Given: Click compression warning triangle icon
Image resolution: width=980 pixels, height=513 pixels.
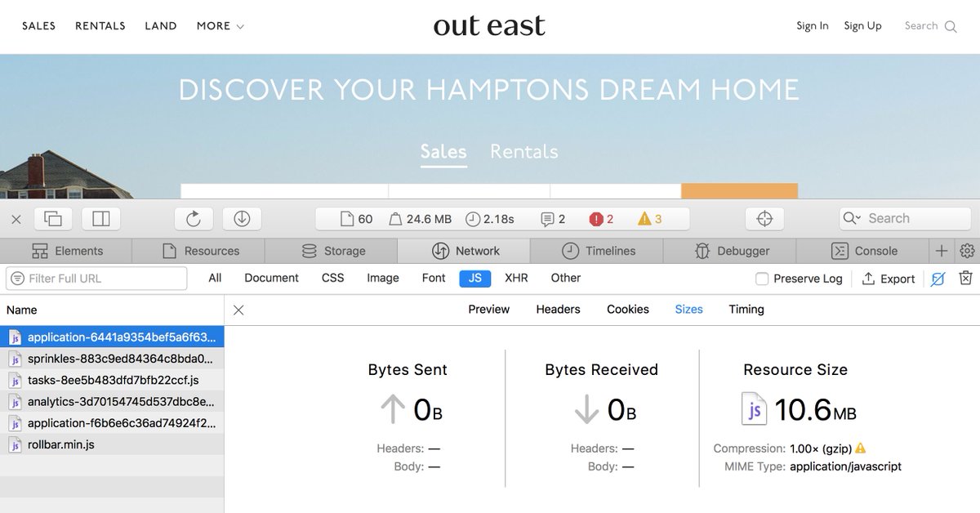Looking at the screenshot, I should (860, 448).
